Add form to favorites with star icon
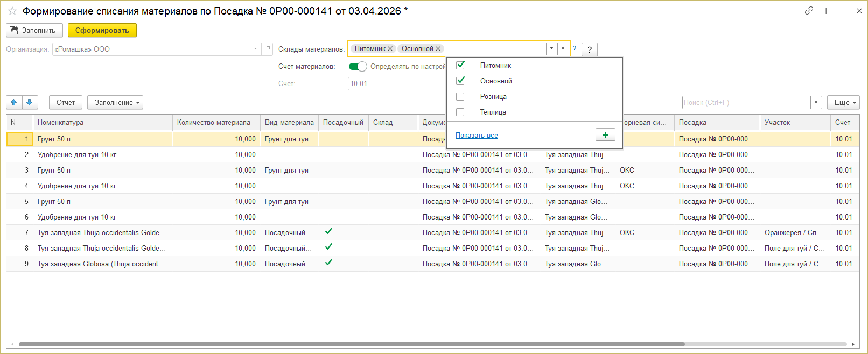The height and width of the screenshot is (354, 868). coord(12,11)
